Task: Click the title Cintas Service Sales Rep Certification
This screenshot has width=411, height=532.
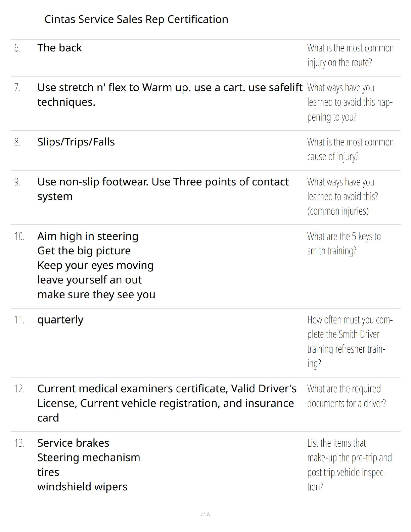Action: [136, 19]
